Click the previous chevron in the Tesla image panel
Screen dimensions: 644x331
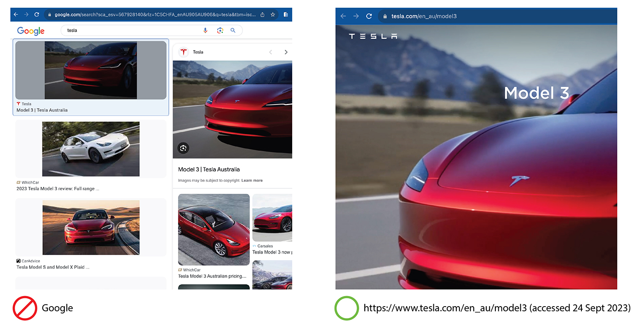tap(270, 52)
